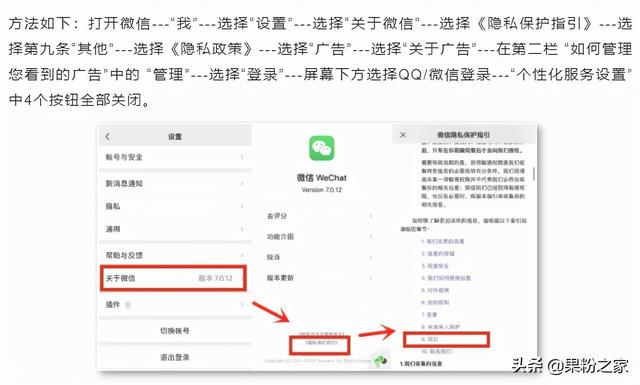The height and width of the screenshot is (385, 640).
Task: Click the green WeChat logo icon
Action: click(322, 148)
